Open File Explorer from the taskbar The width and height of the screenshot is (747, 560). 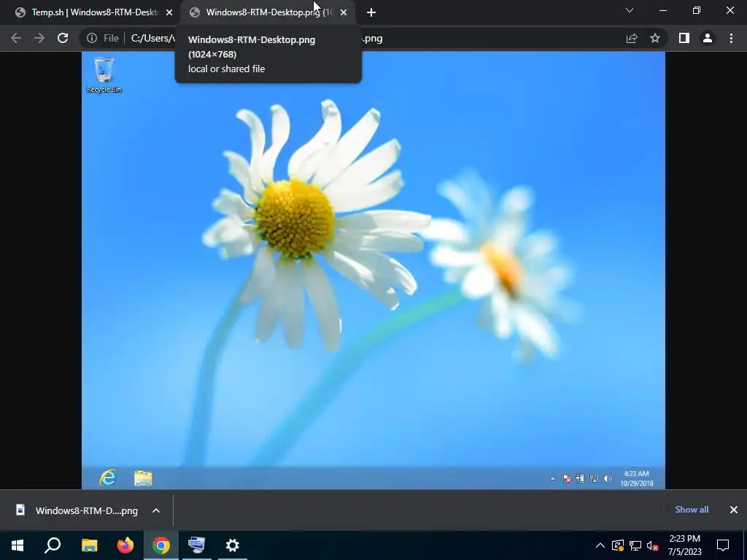tap(89, 545)
